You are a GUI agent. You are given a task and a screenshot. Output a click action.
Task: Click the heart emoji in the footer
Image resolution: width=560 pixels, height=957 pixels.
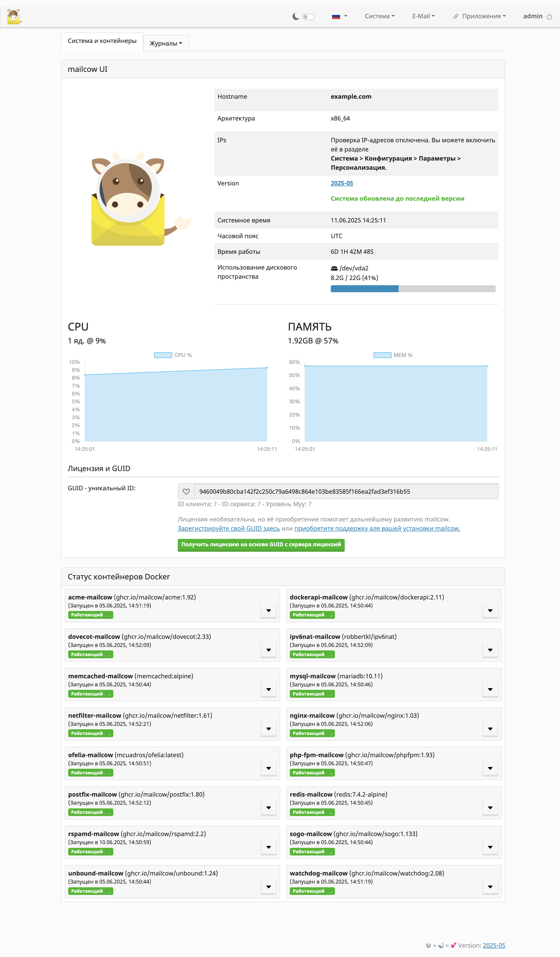(453, 946)
